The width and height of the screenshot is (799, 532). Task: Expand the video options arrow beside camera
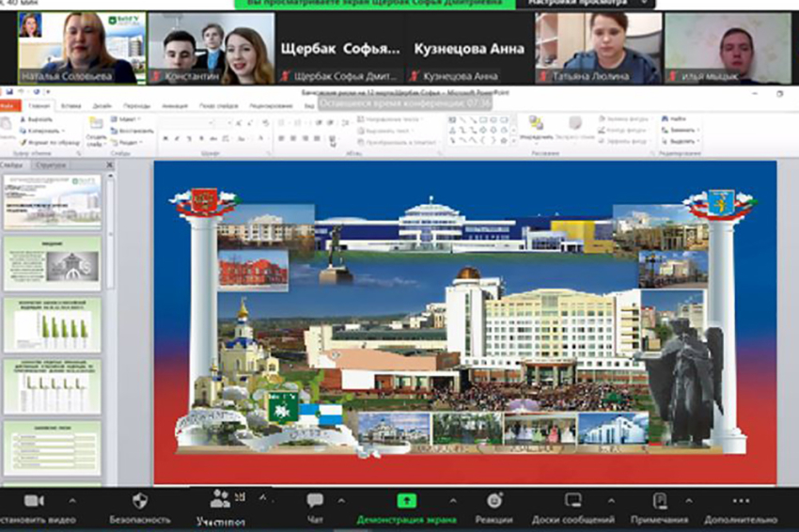[x=72, y=500]
